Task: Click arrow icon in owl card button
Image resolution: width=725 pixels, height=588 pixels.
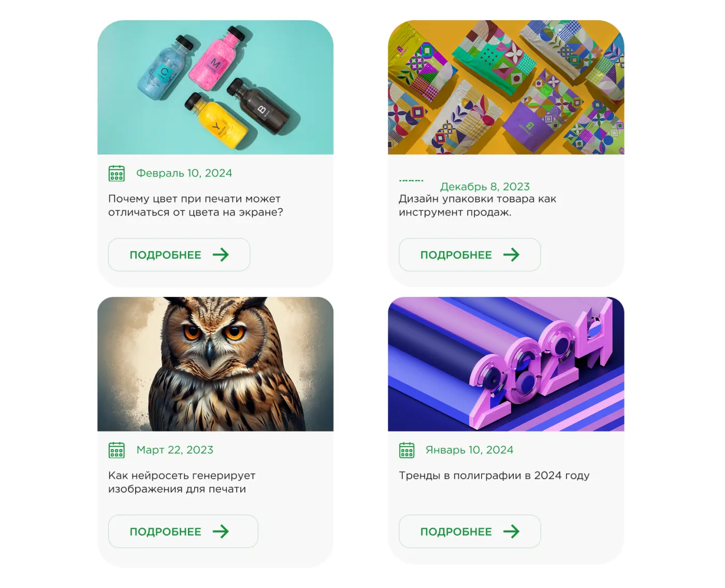Action: 221,531
